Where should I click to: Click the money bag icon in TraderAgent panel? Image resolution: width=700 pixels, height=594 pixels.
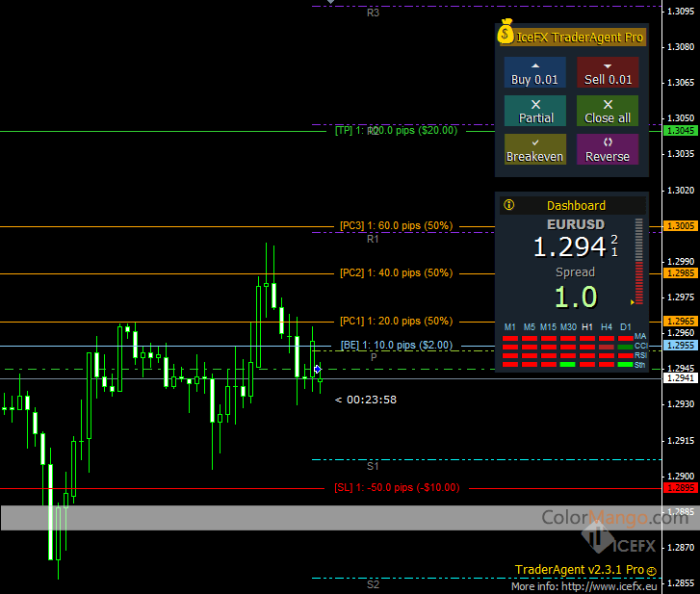506,35
